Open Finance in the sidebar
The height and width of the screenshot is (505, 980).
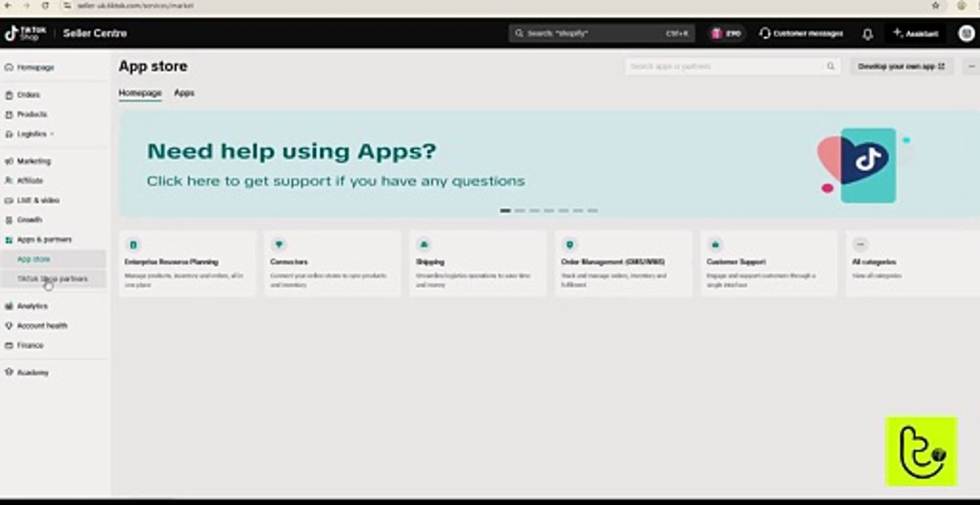tap(30, 346)
